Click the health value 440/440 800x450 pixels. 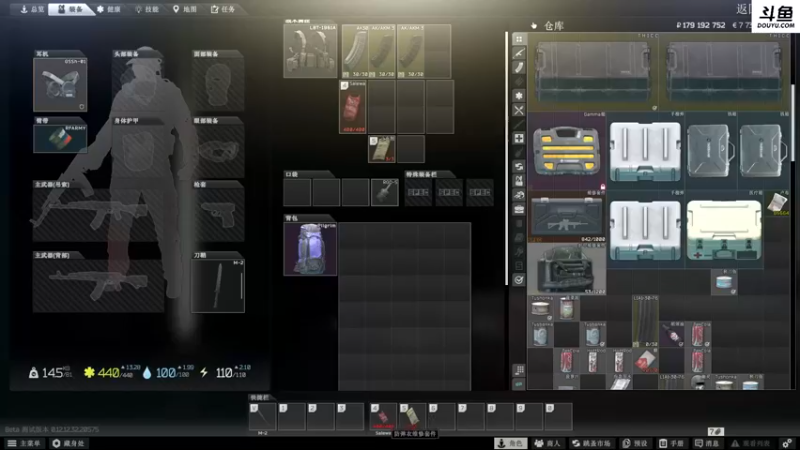click(x=114, y=373)
